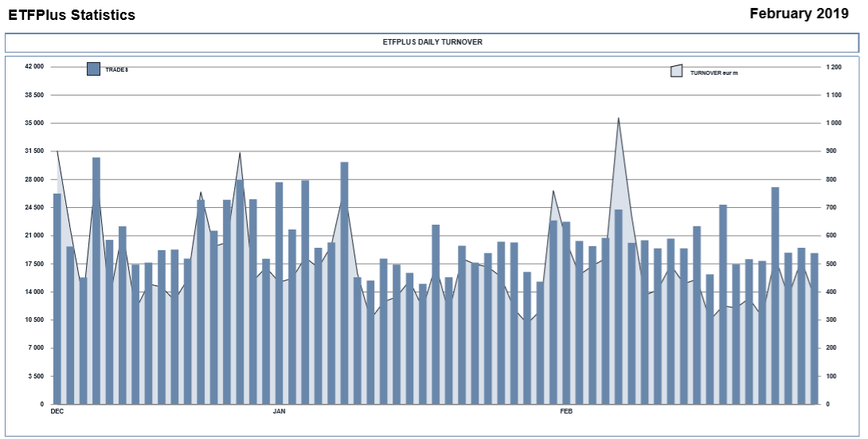Click the DEC label on the x-axis

tap(57, 411)
